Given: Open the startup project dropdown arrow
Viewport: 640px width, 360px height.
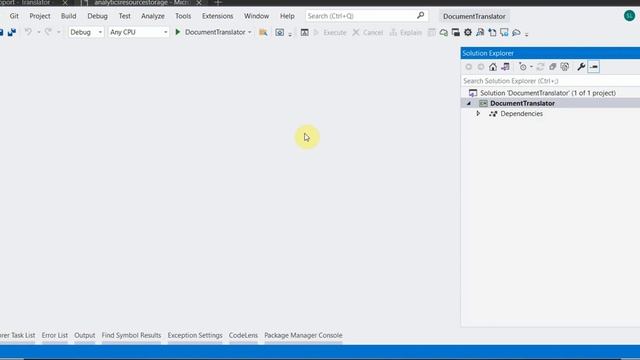Looking at the screenshot, I should coord(249,32).
